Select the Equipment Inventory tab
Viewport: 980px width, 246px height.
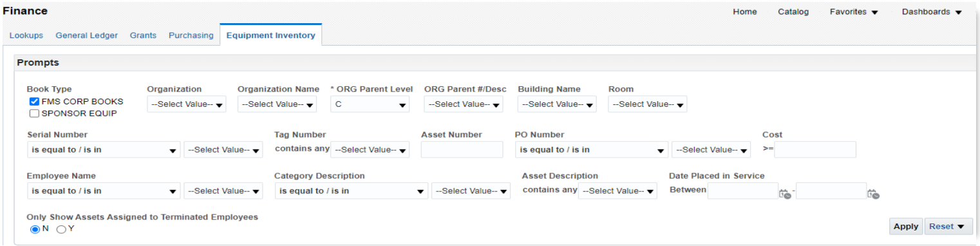[270, 35]
